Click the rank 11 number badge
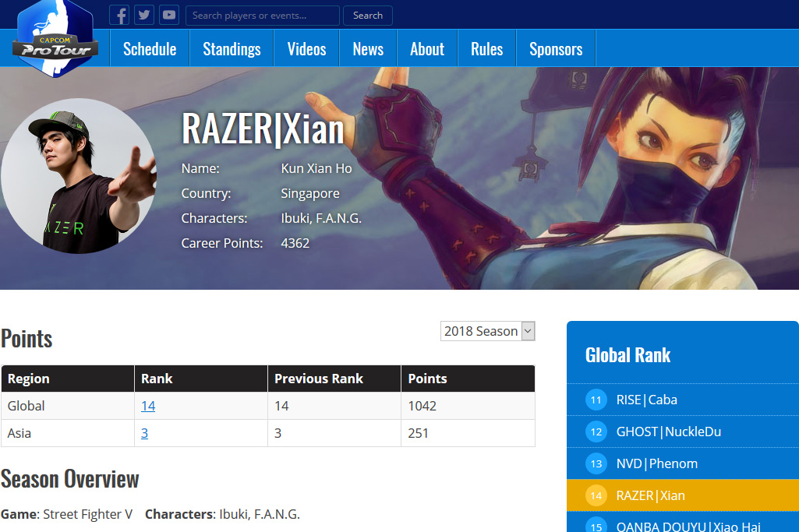This screenshot has height=532, width=799. click(596, 400)
